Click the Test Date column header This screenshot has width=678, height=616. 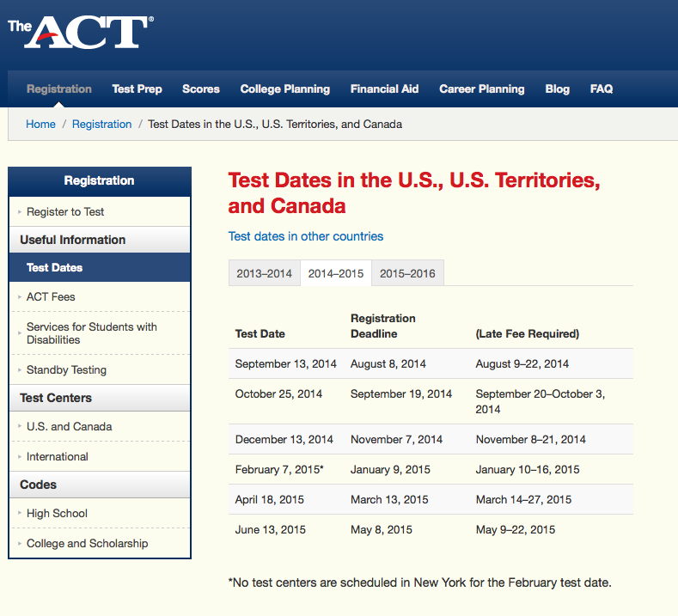pyautogui.click(x=260, y=333)
